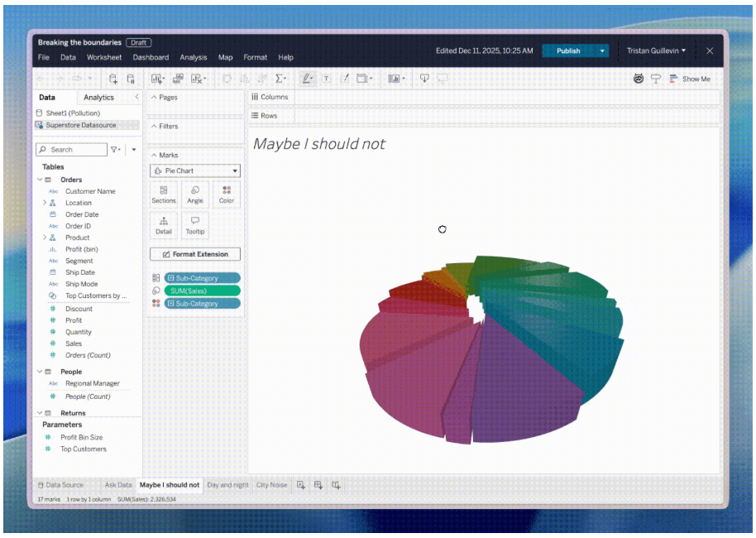Open the Analysis menu
Viewport: 756px width, 538px height.
point(194,58)
